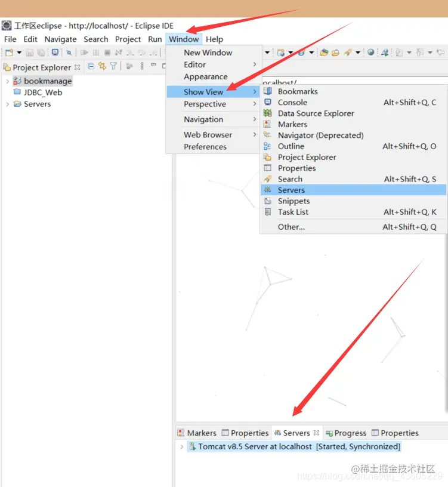Click the Terminate debug icon
The image size is (448, 487).
pos(107,53)
